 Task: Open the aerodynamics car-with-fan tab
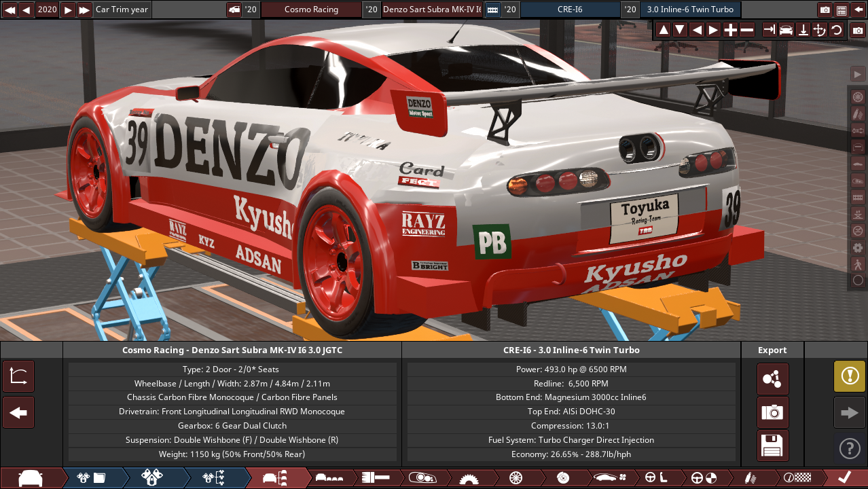coord(609,478)
